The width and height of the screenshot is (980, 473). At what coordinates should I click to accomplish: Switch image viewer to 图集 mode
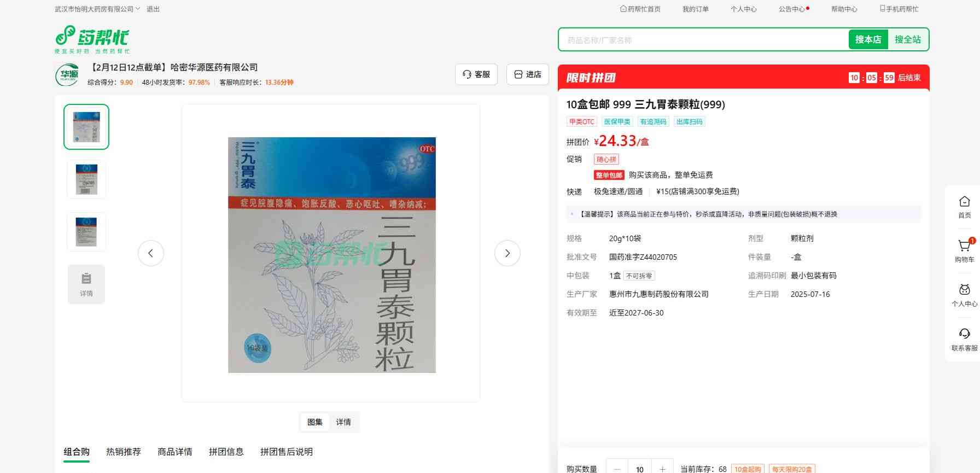click(315, 422)
